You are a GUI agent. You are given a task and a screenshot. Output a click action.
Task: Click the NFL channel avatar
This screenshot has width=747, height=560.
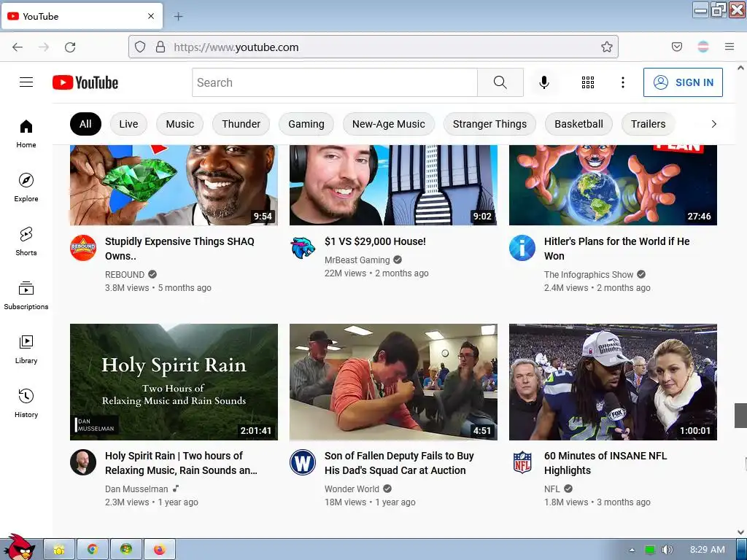coord(522,462)
